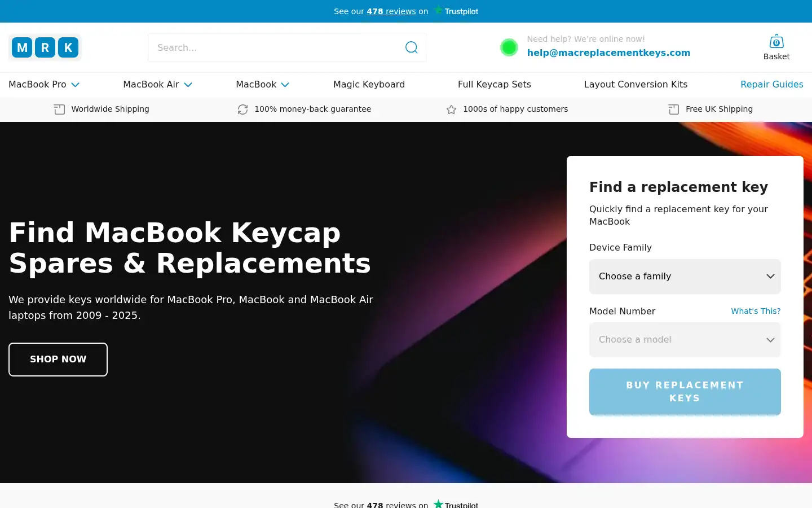Open the 478 reviews link in top banner
Screen dimensions: 812x508
pyautogui.click(x=391, y=11)
